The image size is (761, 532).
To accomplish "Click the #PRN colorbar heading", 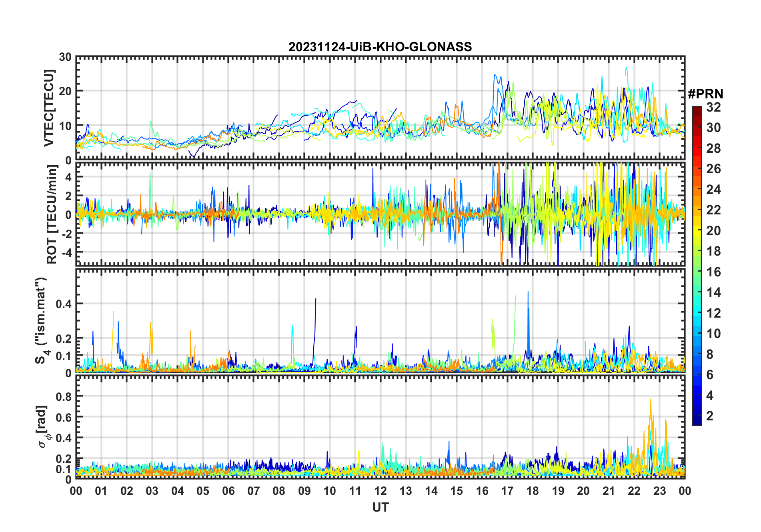I will 705,94.
